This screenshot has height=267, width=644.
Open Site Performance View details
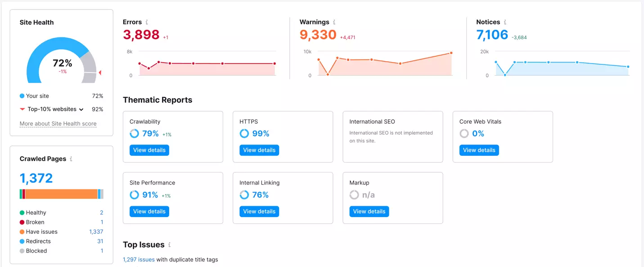[x=149, y=211]
